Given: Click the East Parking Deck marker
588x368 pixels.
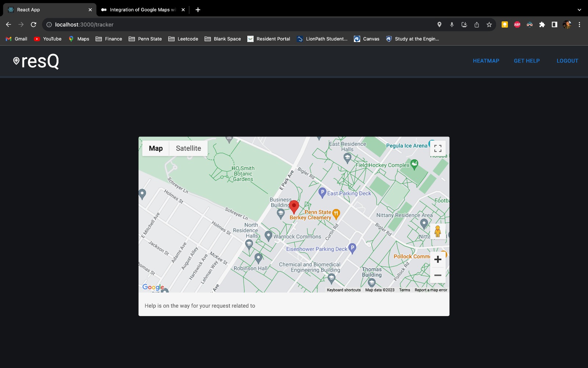Looking at the screenshot, I should click(x=322, y=192).
